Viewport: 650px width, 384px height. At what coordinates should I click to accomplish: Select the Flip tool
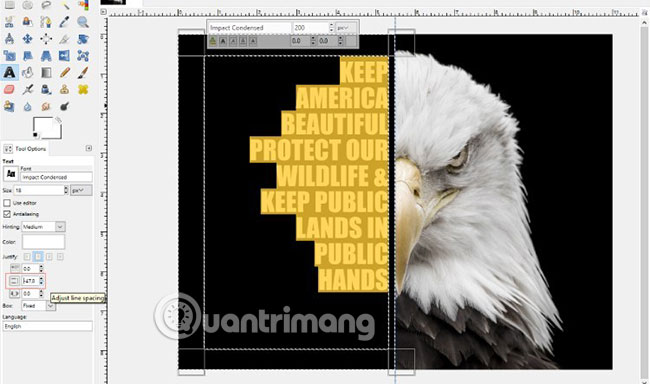click(x=64, y=56)
